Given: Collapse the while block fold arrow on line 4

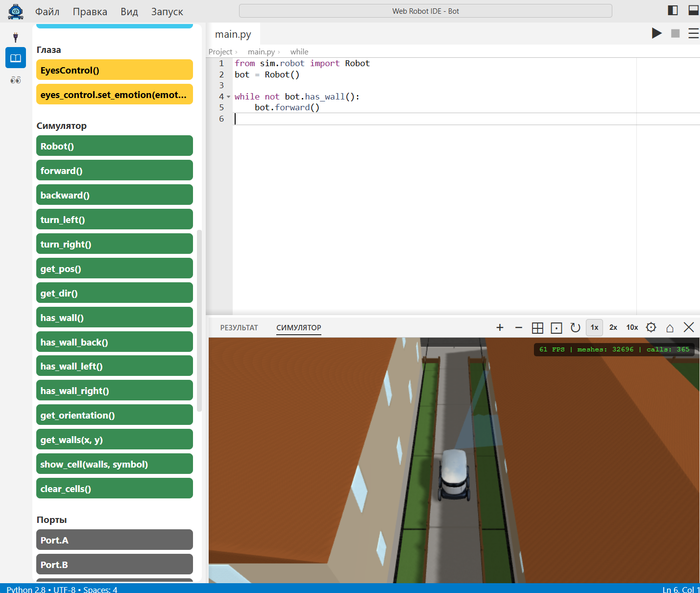Looking at the screenshot, I should 228,97.
